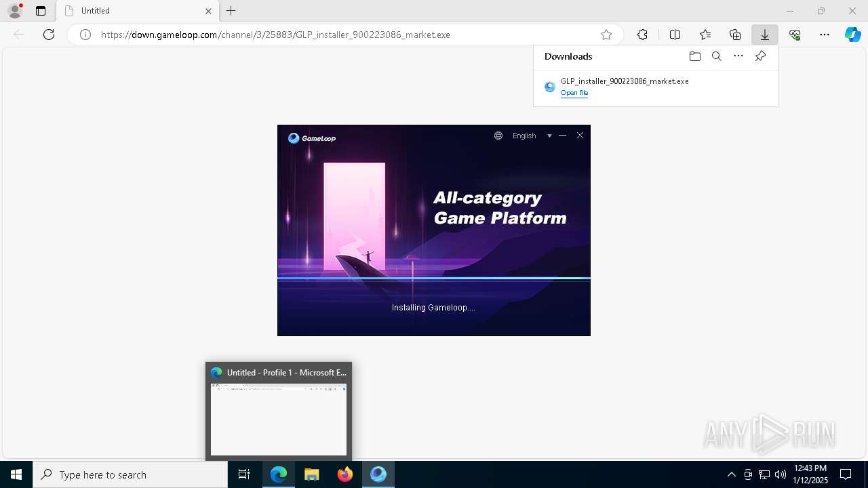View site information icon in address bar
The width and height of the screenshot is (868, 488).
coord(85,35)
